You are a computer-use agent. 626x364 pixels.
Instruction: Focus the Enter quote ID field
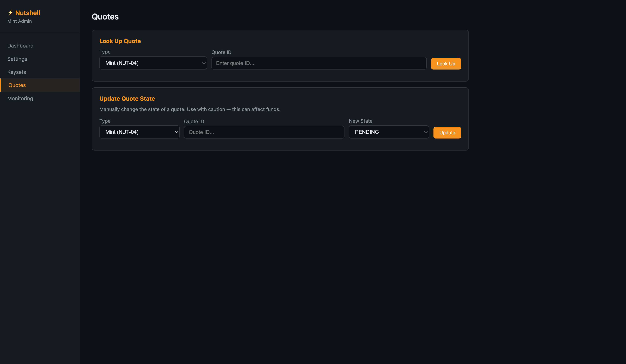[319, 63]
